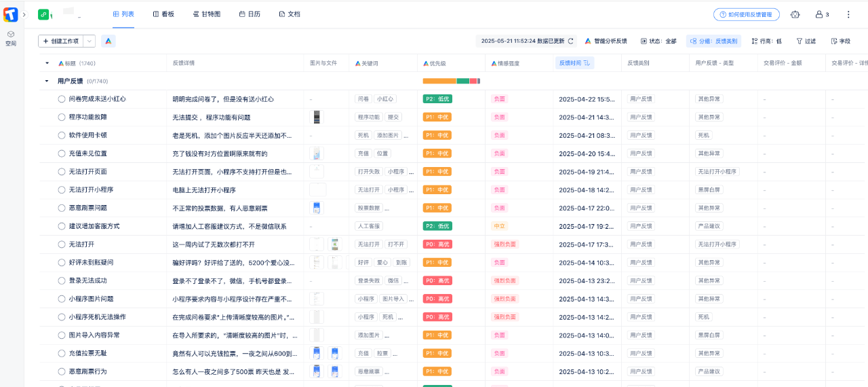Open the three-dot more options menu

848,14
